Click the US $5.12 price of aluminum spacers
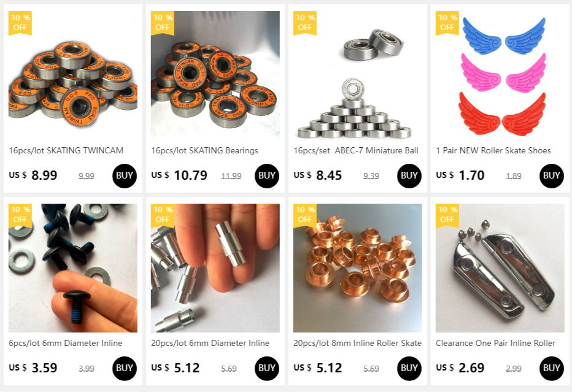572x392 pixels. pos(176,368)
